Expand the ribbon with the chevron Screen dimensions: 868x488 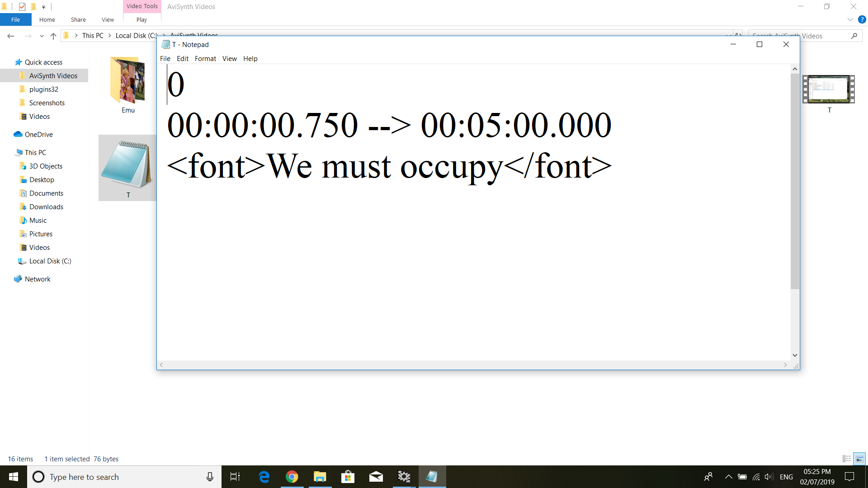click(850, 19)
